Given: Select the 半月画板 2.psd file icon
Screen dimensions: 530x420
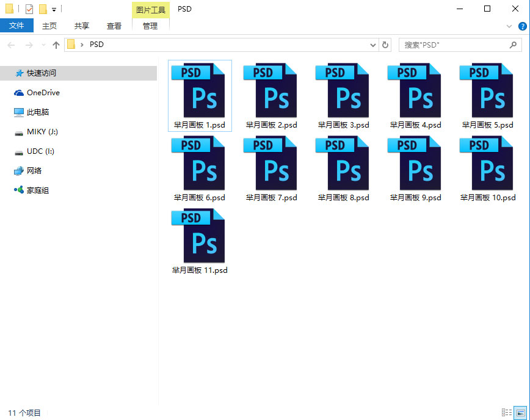Looking at the screenshot, I should pos(270,90).
